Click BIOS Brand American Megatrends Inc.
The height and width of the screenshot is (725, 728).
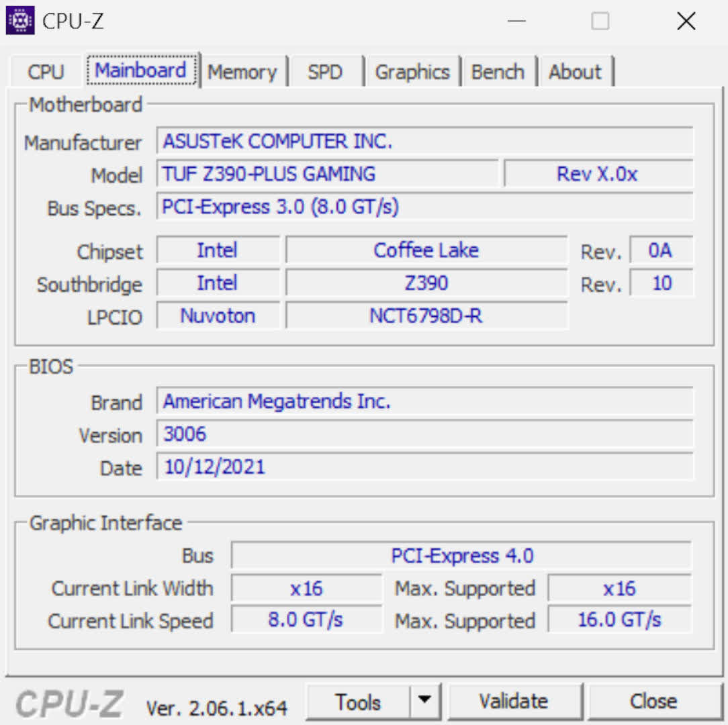click(425, 401)
